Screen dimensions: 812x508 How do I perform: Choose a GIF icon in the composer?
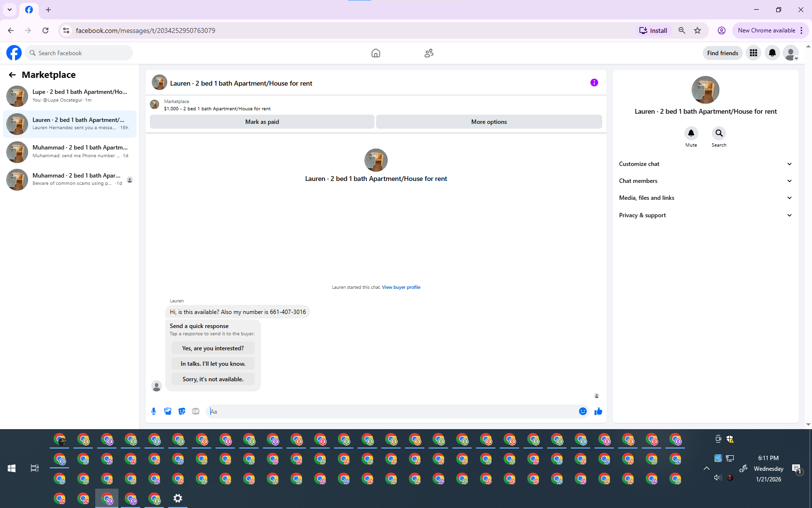(x=196, y=411)
